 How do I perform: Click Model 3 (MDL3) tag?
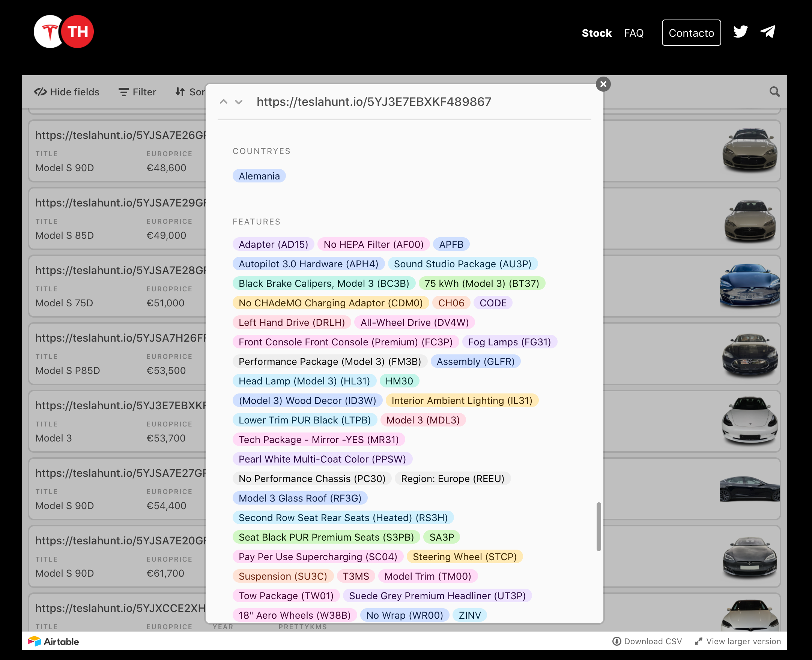423,420
